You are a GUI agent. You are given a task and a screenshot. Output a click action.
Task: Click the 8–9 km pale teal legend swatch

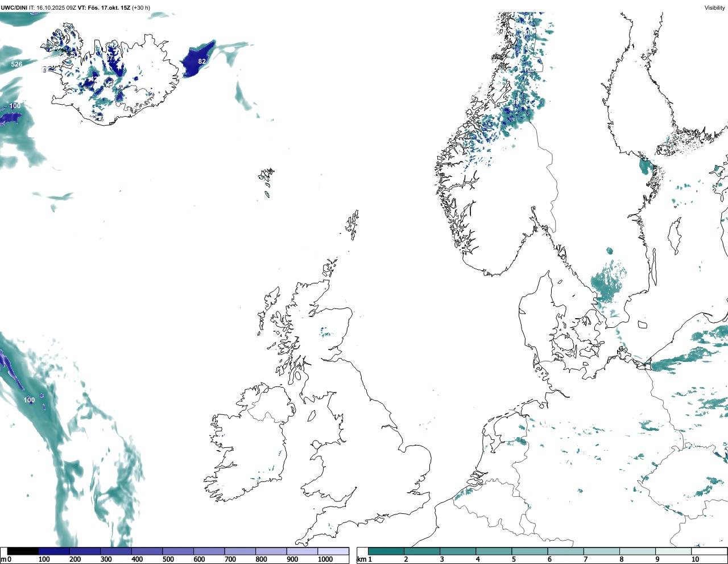(x=638, y=551)
